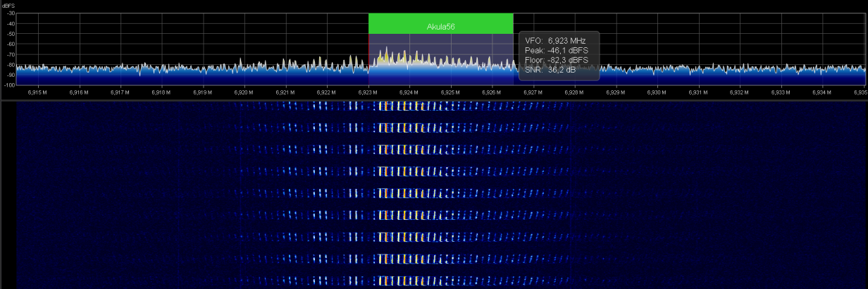Click the 6,919 M frequency label

[203, 92]
